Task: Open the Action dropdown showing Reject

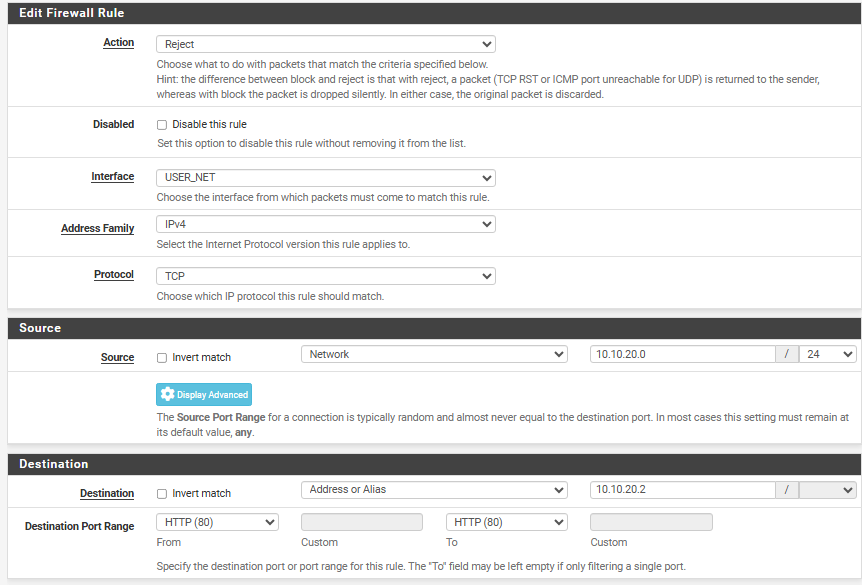Action: [x=325, y=44]
